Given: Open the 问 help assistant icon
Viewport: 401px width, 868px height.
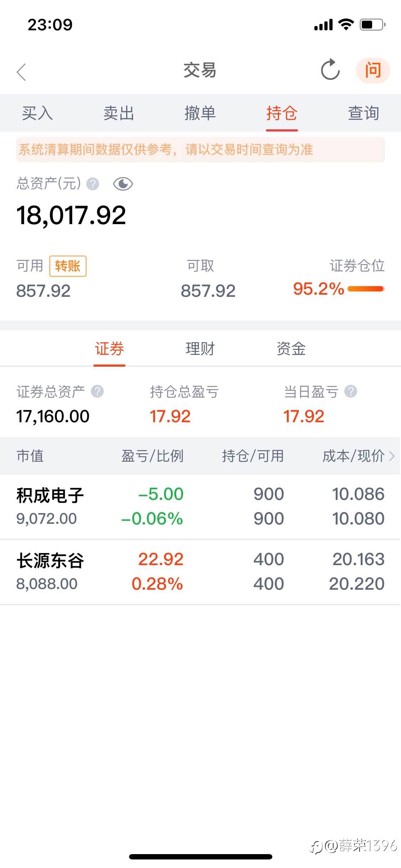Looking at the screenshot, I should [x=373, y=70].
